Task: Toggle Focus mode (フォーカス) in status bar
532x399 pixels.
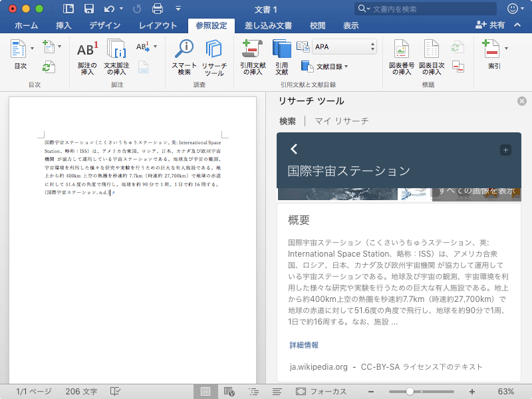Action: (321, 392)
